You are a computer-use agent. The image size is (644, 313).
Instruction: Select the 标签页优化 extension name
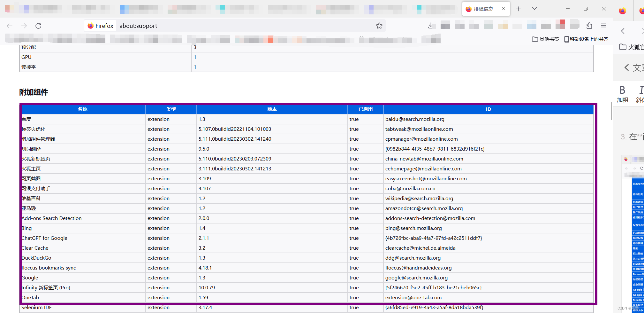pos(34,129)
